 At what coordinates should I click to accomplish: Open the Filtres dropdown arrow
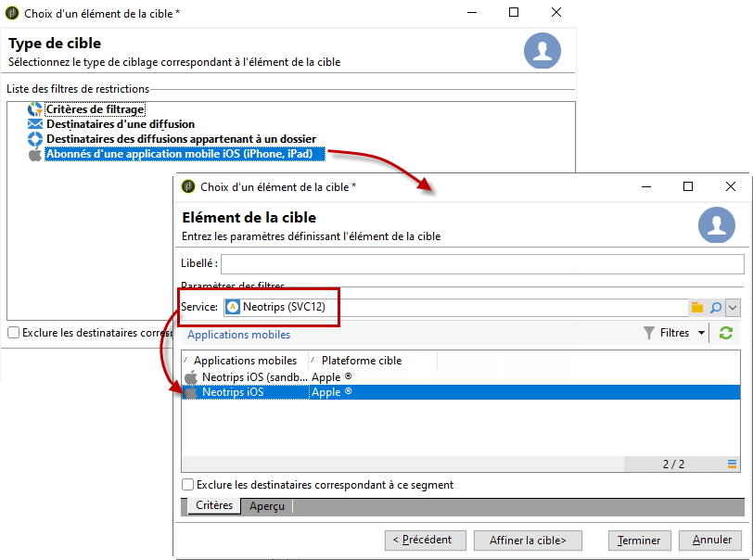pyautogui.click(x=701, y=333)
